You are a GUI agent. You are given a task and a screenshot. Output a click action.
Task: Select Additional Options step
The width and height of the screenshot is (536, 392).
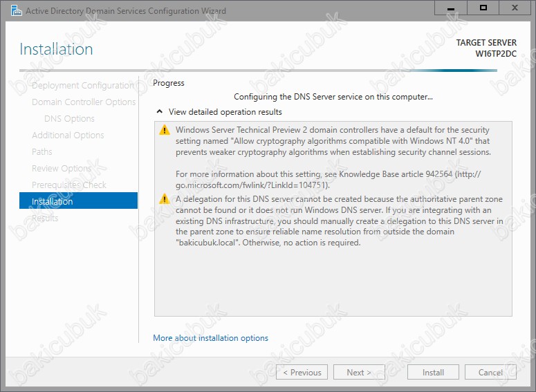pos(68,135)
